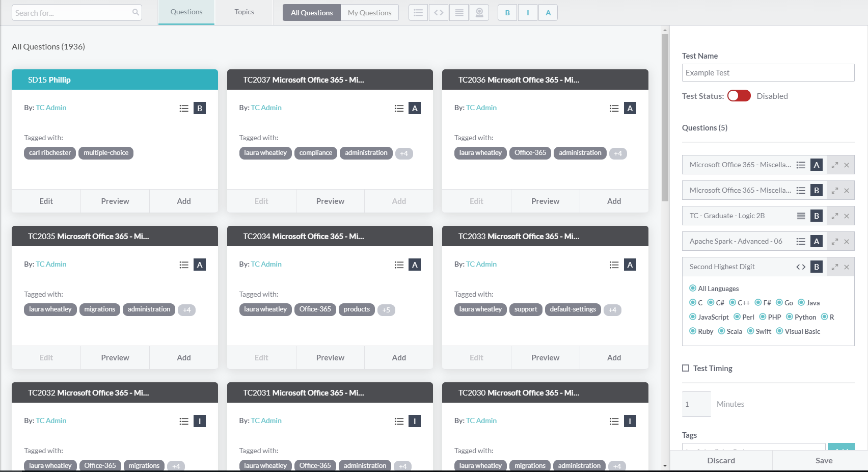Image resolution: width=868 pixels, height=472 pixels.
Task: Click the search magnifier icon
Action: point(135,12)
